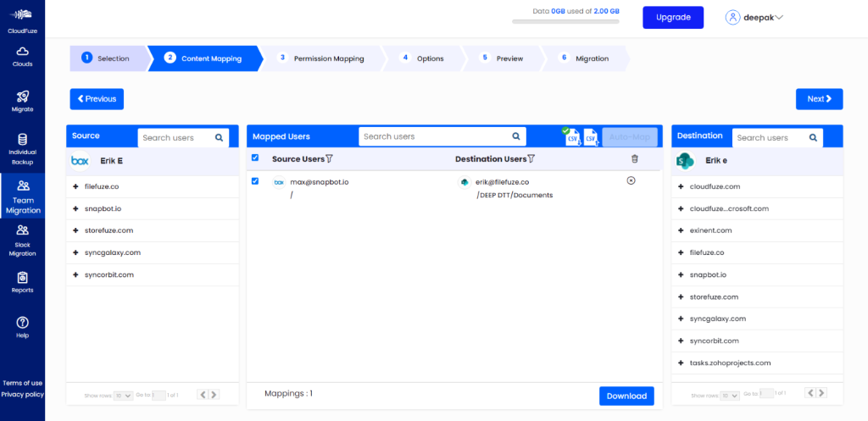Click the Mapped Users search magnifier
The image size is (868, 421).
point(516,136)
